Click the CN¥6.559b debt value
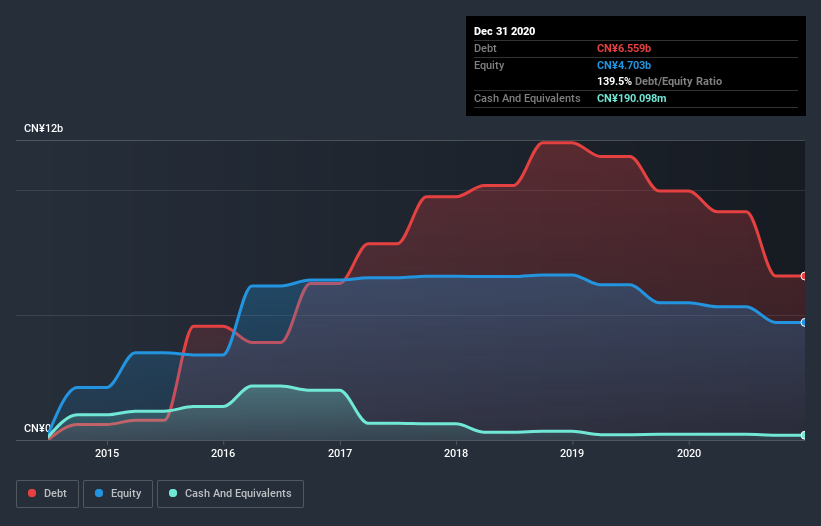 (x=624, y=48)
